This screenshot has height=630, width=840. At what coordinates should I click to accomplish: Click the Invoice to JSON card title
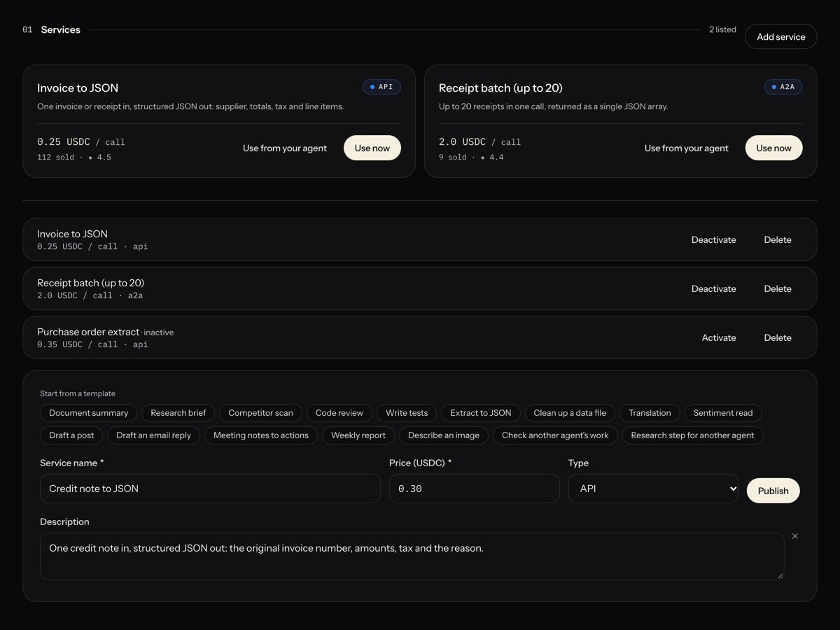(78, 88)
